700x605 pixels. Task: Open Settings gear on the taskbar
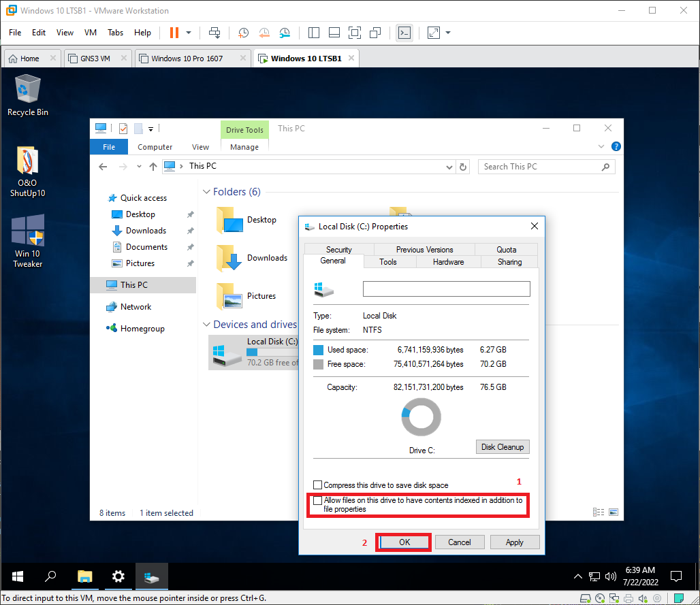point(118,576)
